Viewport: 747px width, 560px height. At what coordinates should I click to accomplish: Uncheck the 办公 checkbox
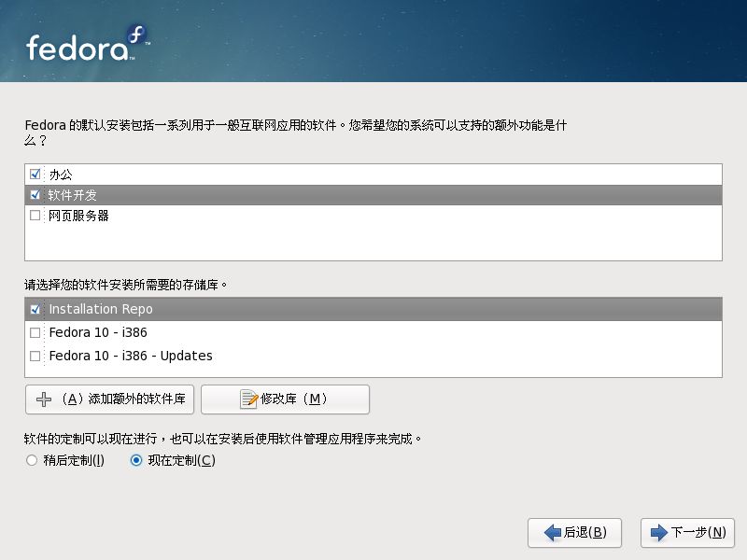[x=35, y=175]
